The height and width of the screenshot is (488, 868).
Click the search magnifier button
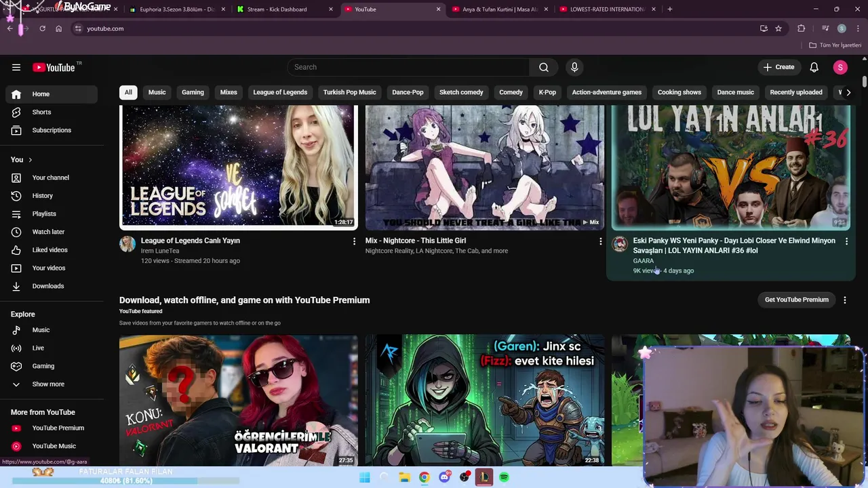tap(544, 67)
